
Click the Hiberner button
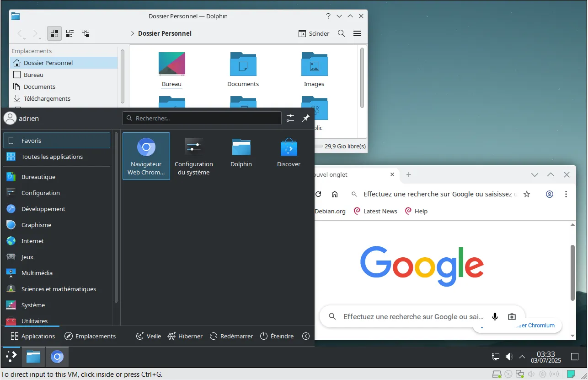click(x=185, y=336)
